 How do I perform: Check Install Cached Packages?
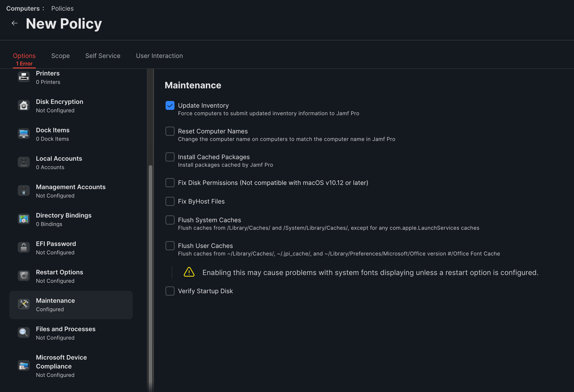pyautogui.click(x=170, y=157)
